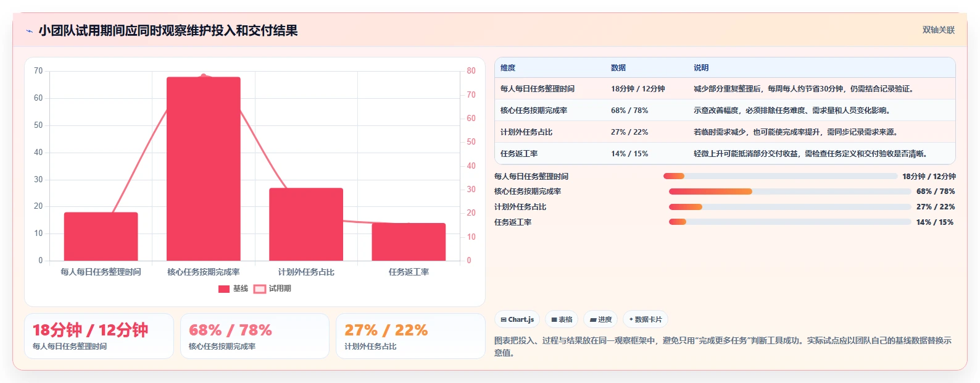Click progress value 68% / 78%
980x383 pixels.
936,192
